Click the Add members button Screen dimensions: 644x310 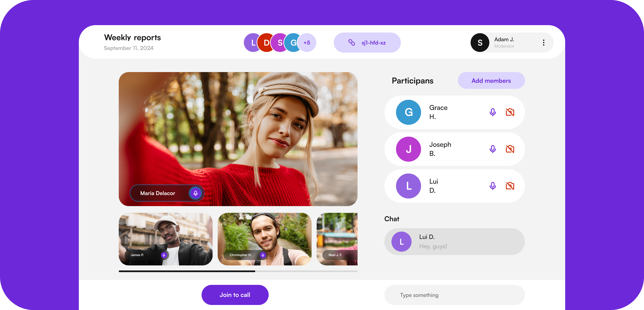coord(491,81)
